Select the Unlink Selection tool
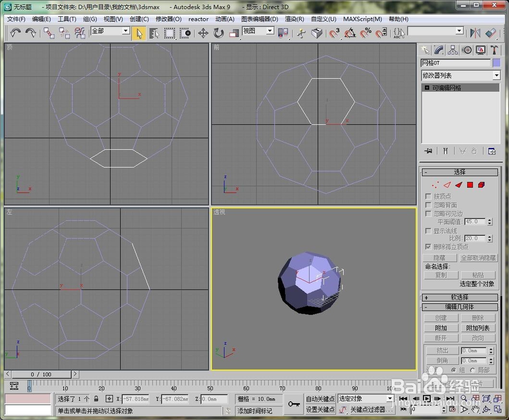509x420 pixels. coord(64,33)
